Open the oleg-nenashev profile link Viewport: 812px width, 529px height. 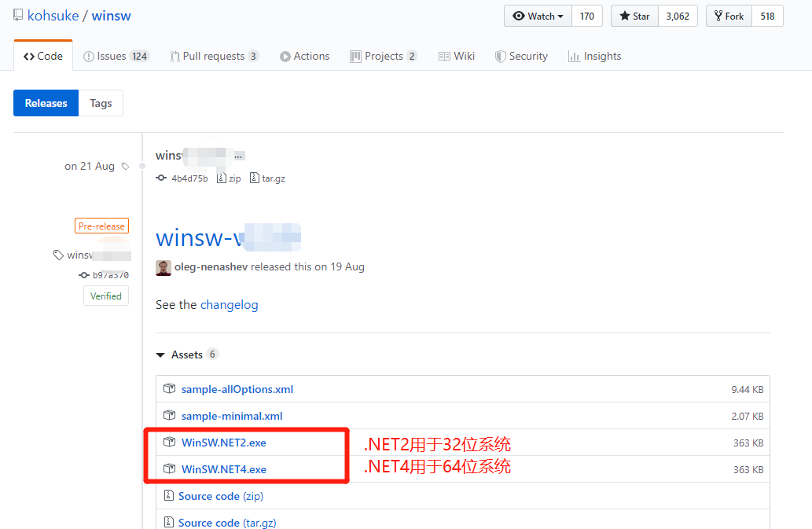tap(211, 266)
